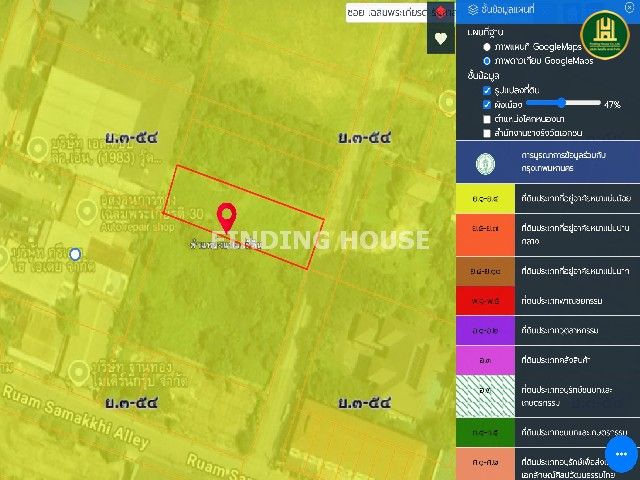Open the blue three-dots floating menu button
Image resolution: width=640 pixels, height=480 pixels.
point(620,454)
